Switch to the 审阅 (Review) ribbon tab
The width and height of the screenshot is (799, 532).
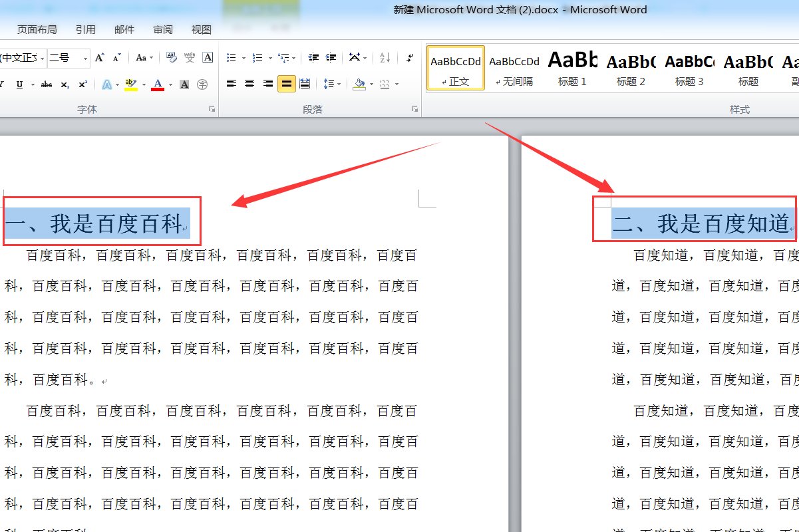click(x=162, y=29)
